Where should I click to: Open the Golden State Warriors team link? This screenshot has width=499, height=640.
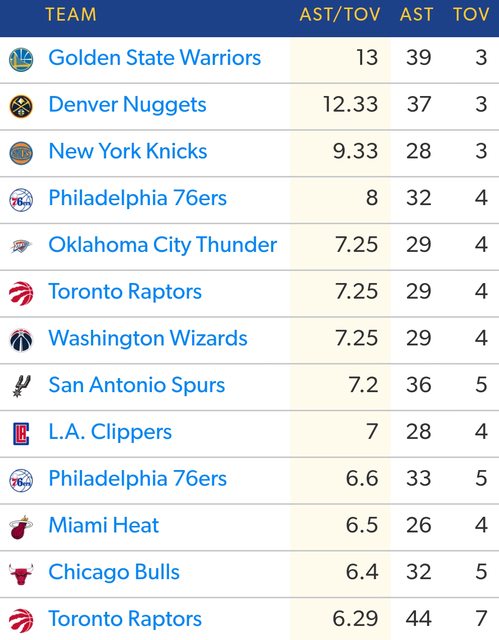pyautogui.click(x=155, y=58)
